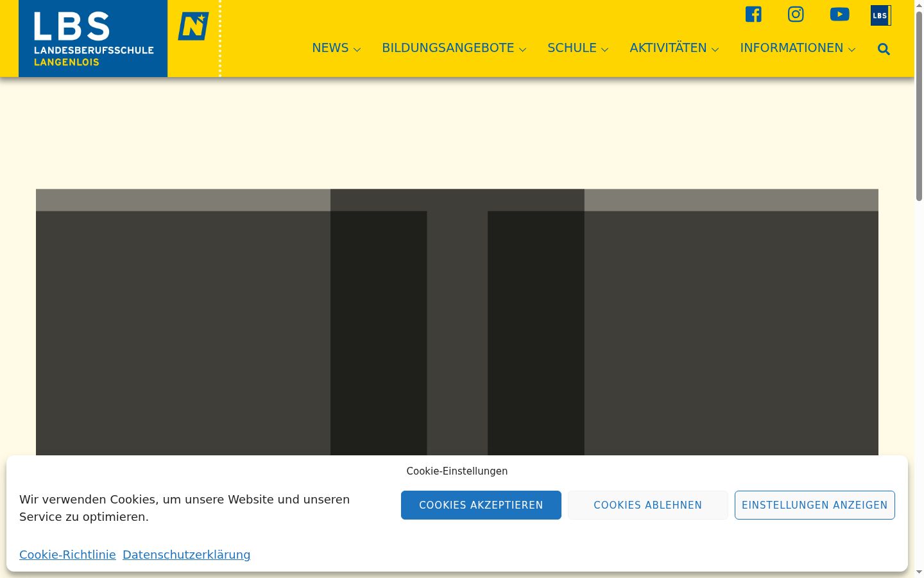Click the scrollbar down arrow
Image resolution: width=924 pixels, height=578 pixels.
(x=919, y=572)
